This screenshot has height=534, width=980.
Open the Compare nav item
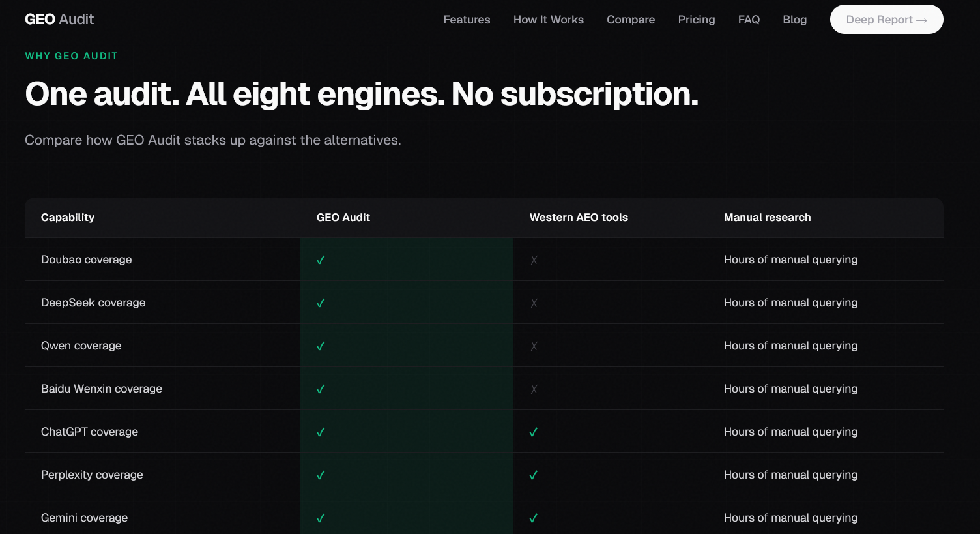click(x=631, y=20)
